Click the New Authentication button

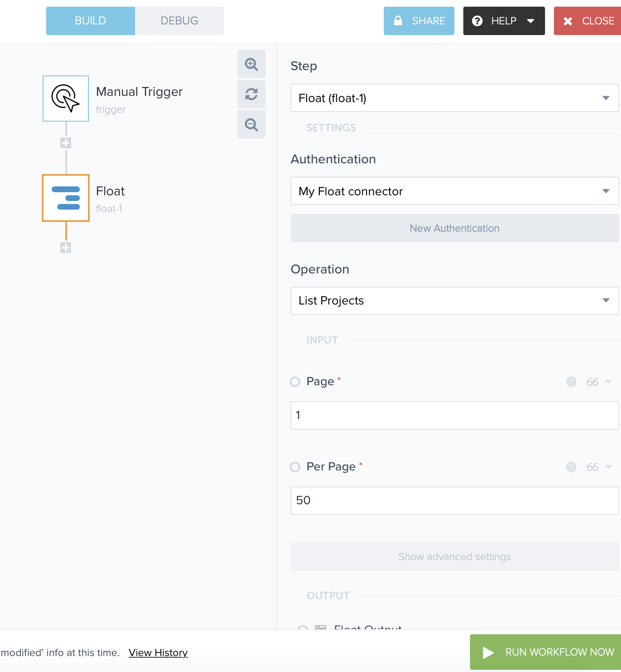click(x=454, y=228)
